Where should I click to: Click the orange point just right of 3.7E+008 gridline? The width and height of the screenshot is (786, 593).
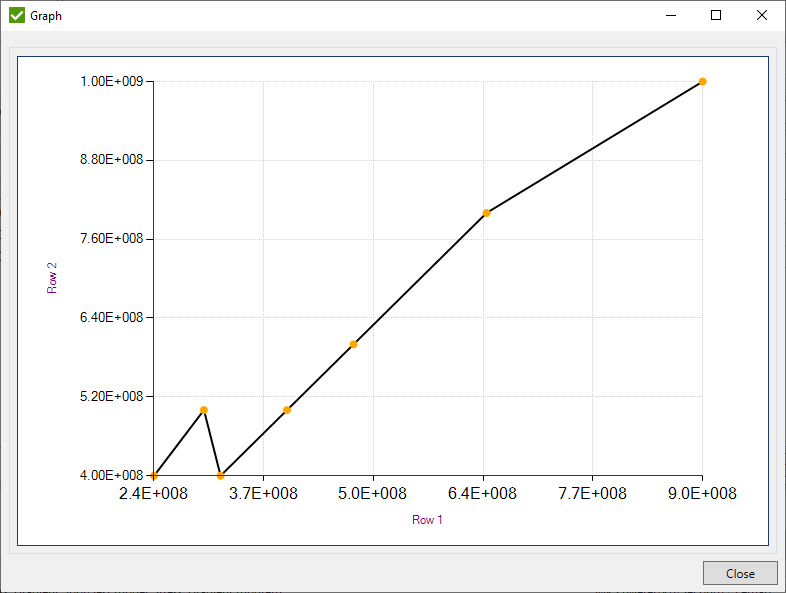click(x=287, y=410)
